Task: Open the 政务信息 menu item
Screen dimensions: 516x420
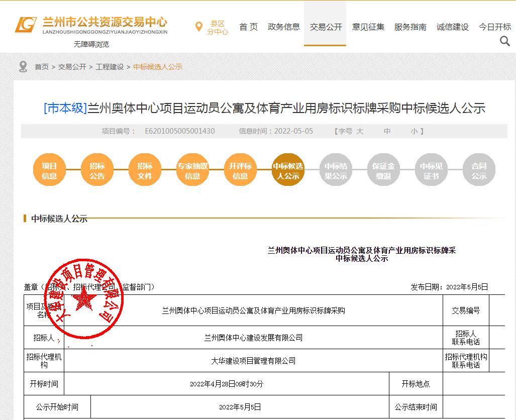Action: click(x=284, y=28)
